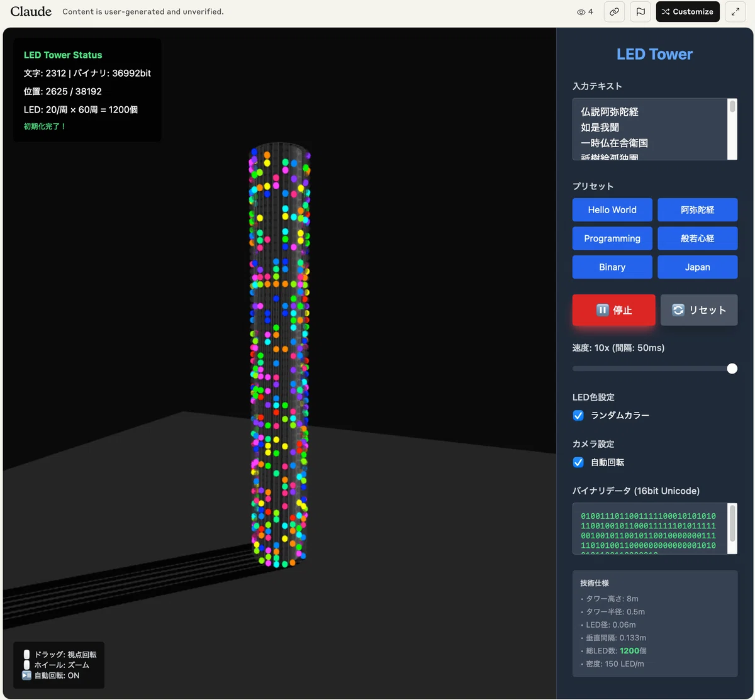Load the Binary preset
Viewport: 755px width, 700px height.
click(612, 267)
